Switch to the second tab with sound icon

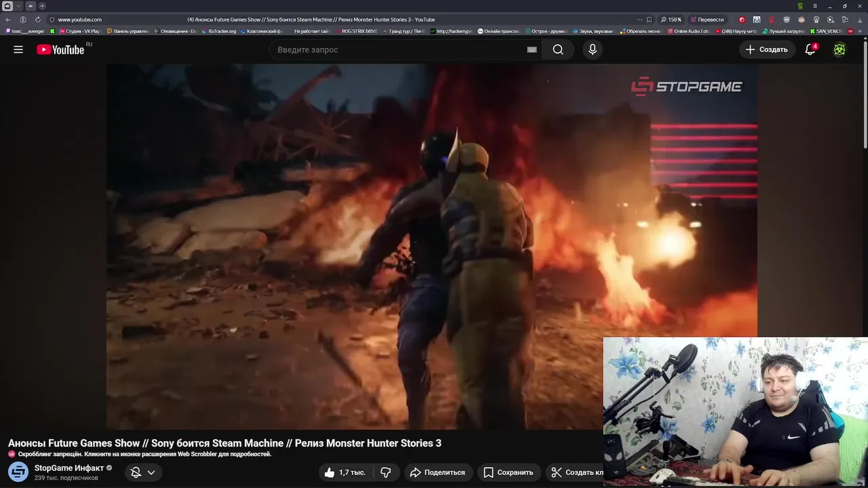click(31, 6)
